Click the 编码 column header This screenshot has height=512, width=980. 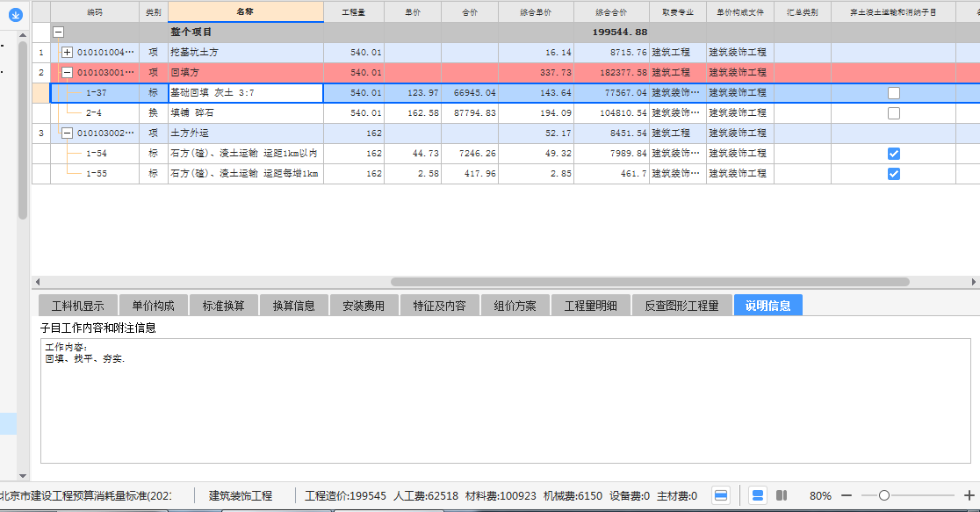(95, 12)
